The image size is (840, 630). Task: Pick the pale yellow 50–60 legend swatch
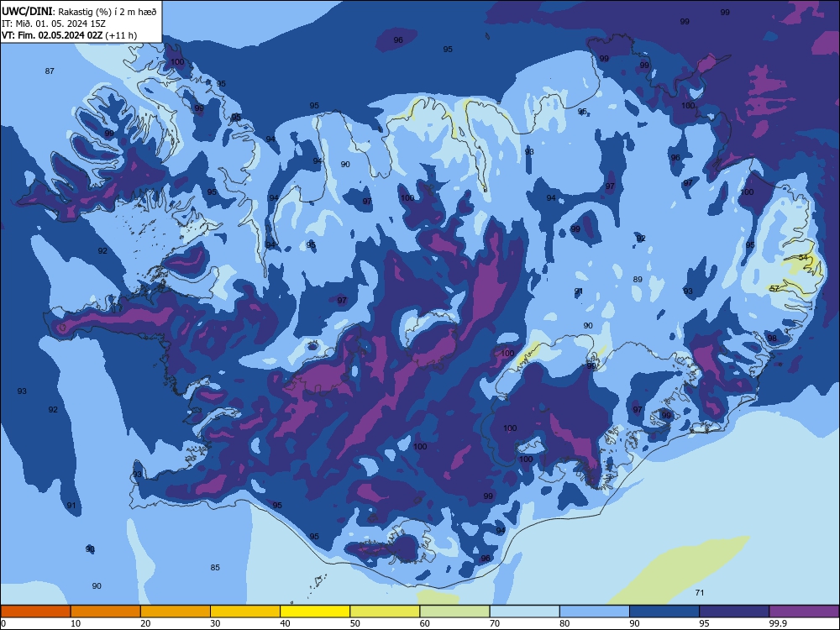click(386, 612)
